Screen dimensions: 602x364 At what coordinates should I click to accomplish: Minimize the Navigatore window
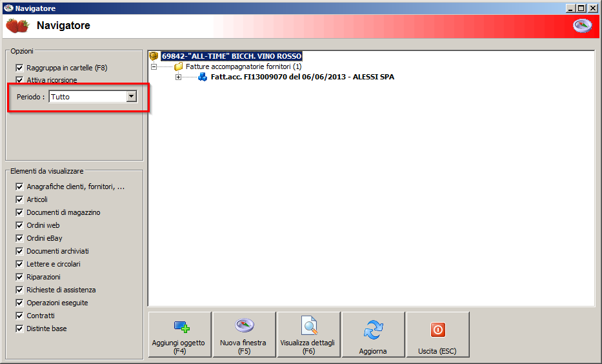(x=570, y=8)
